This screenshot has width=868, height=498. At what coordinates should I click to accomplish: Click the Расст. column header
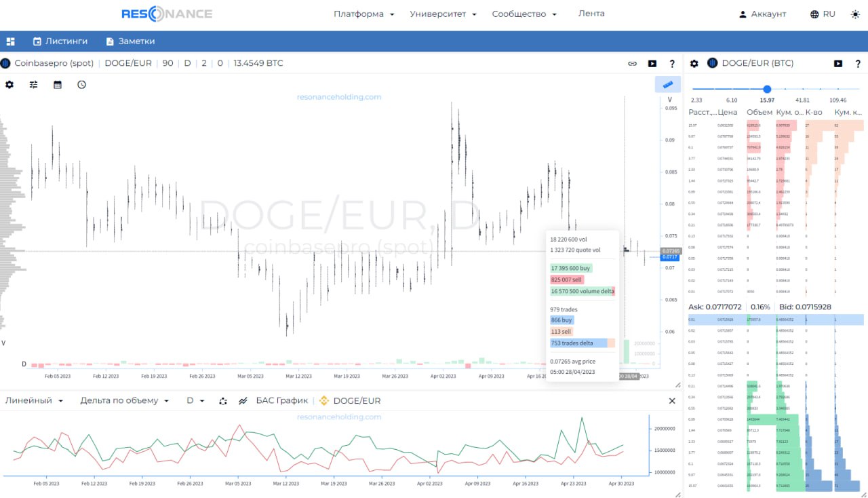pos(702,112)
